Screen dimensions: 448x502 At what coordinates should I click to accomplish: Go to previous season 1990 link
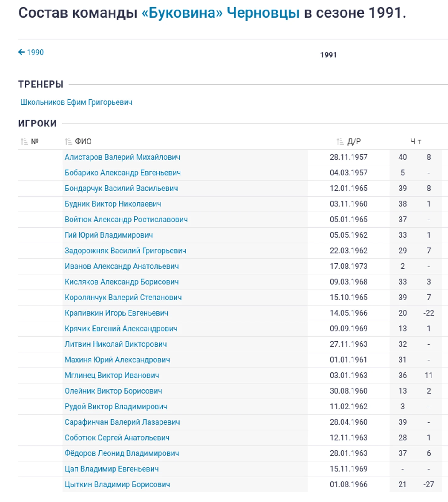[x=35, y=53]
